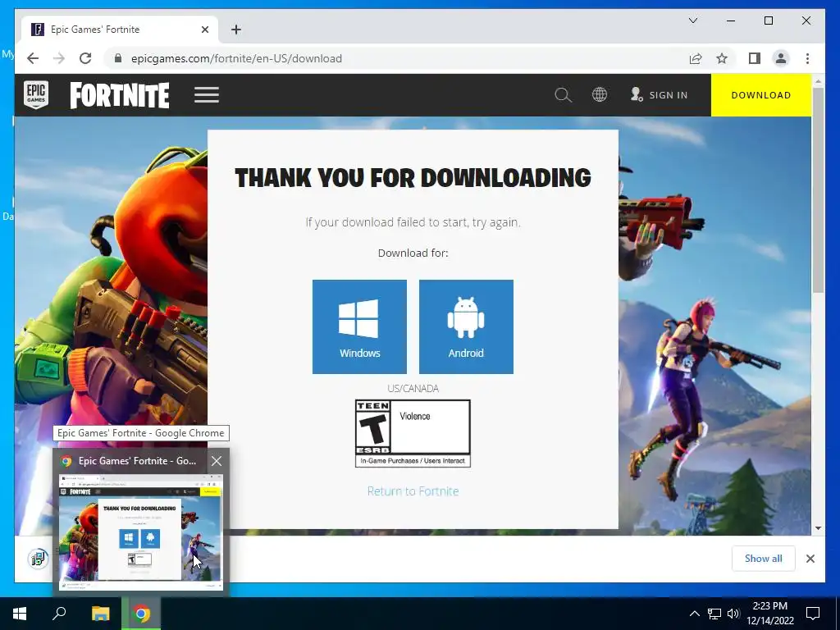This screenshot has width=840, height=630.
Task: Open the volume tray icon
Action: pyautogui.click(x=733, y=614)
